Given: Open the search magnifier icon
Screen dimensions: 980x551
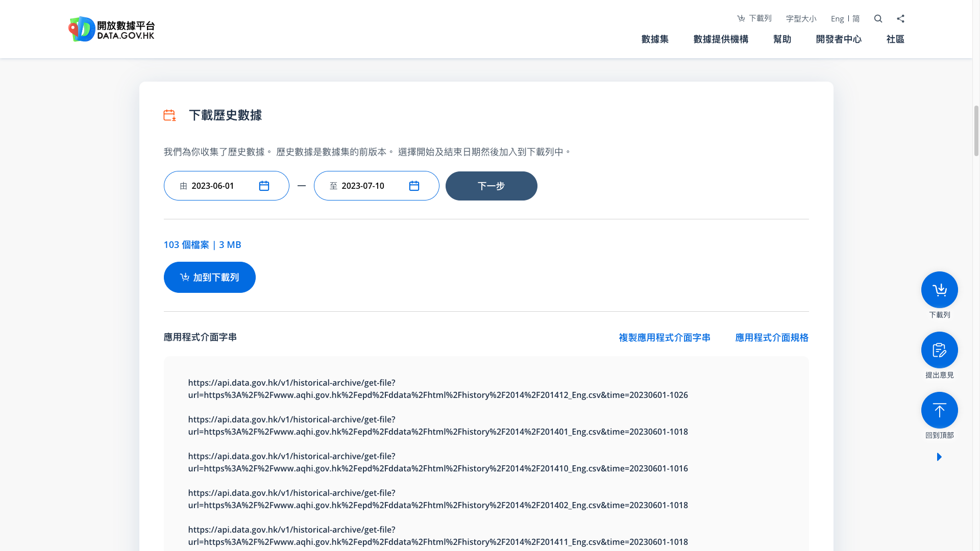Looking at the screenshot, I should click(x=878, y=18).
